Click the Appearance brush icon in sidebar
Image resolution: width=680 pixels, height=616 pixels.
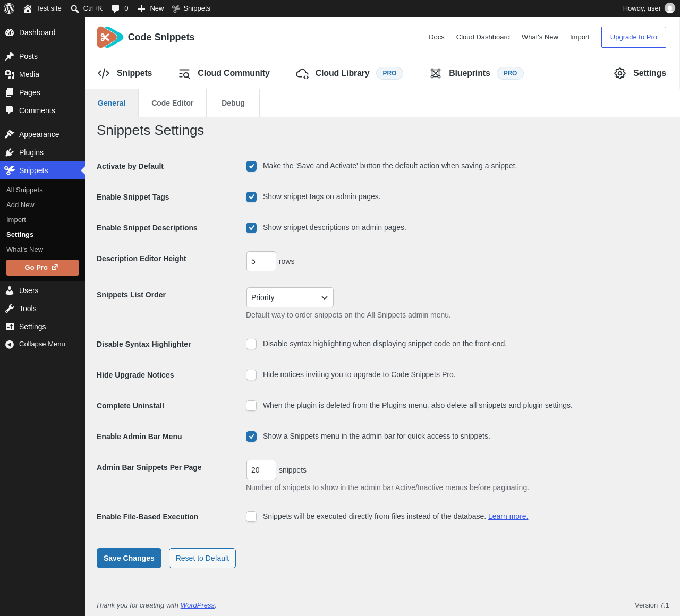(x=10, y=134)
